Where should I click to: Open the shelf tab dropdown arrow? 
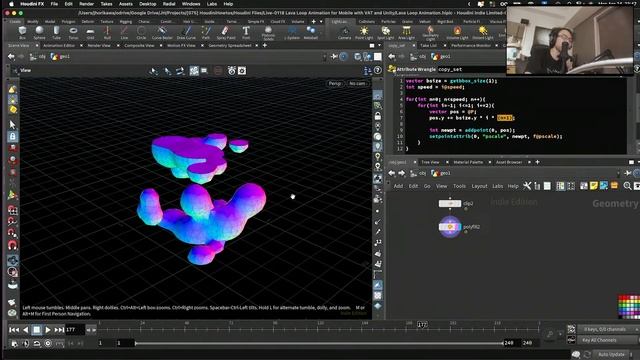[x=321, y=22]
